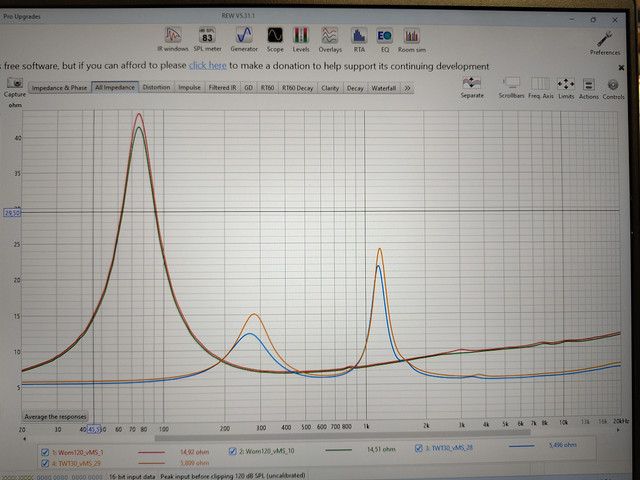640x480 pixels.
Task: Open the Limits axis settings
Action: [565, 87]
